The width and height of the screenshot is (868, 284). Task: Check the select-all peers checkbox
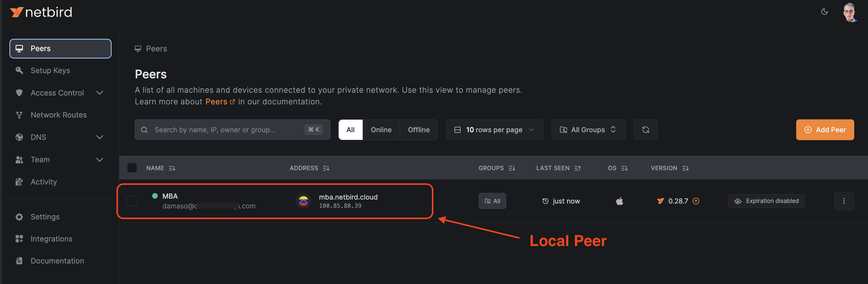click(x=132, y=168)
